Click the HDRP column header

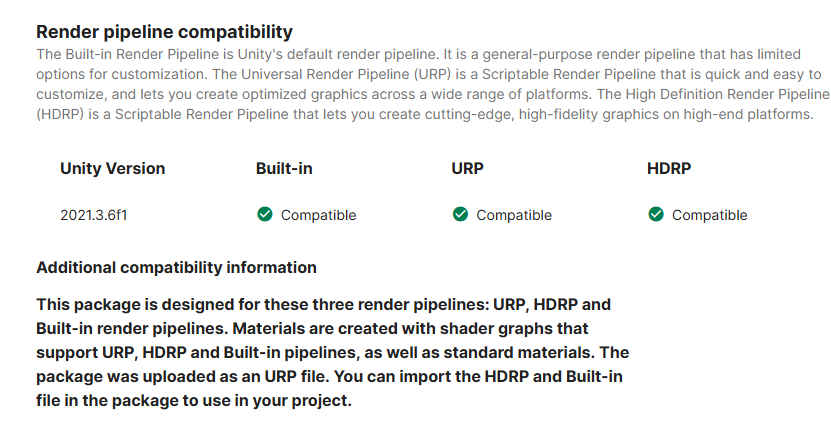click(x=669, y=168)
